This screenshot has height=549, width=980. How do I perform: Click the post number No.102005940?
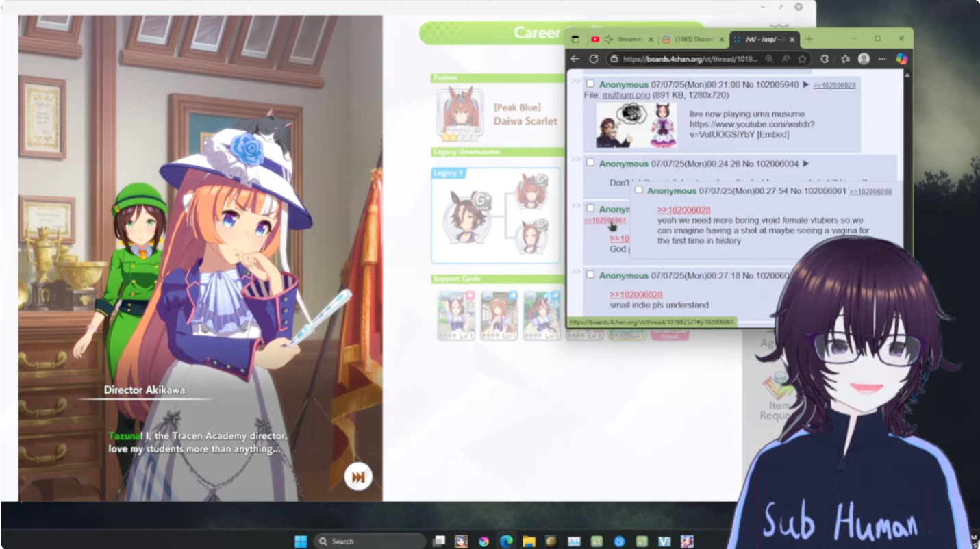coord(771,85)
